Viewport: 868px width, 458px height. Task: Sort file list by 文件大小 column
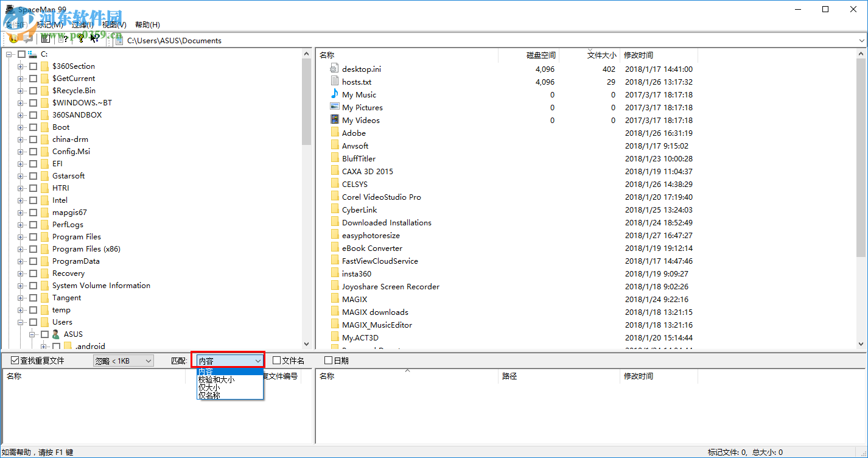pyautogui.click(x=589, y=55)
